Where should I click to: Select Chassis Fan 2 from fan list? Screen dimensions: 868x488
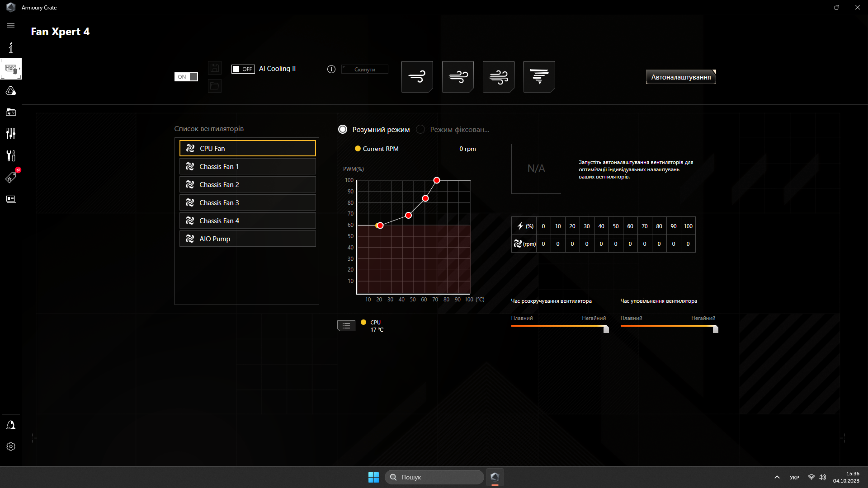pyautogui.click(x=247, y=184)
